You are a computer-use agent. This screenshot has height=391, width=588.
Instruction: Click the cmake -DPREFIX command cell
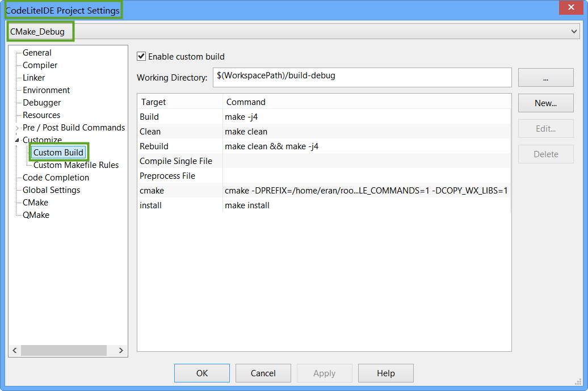[366, 191]
